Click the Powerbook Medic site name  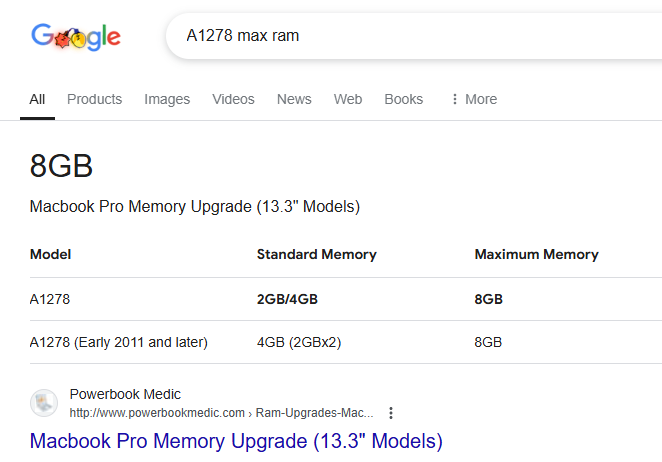[125, 394]
